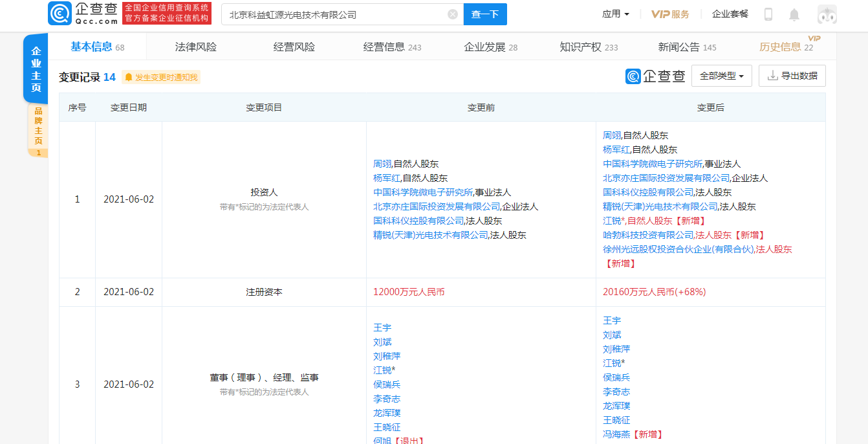
Task: Select the 企业主页 side tab
Action: (x=36, y=69)
